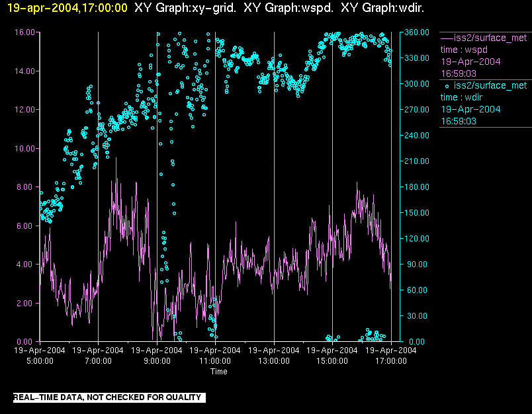This screenshot has width=532, height=414.
Task: Select the 14.00 label on the wspd axis
Action: [24, 71]
